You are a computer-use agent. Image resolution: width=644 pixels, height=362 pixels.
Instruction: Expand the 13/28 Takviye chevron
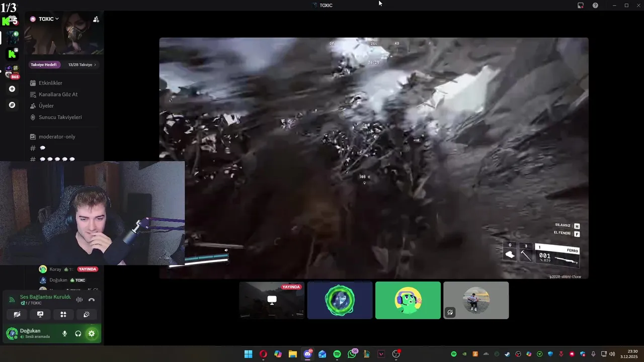(x=95, y=64)
